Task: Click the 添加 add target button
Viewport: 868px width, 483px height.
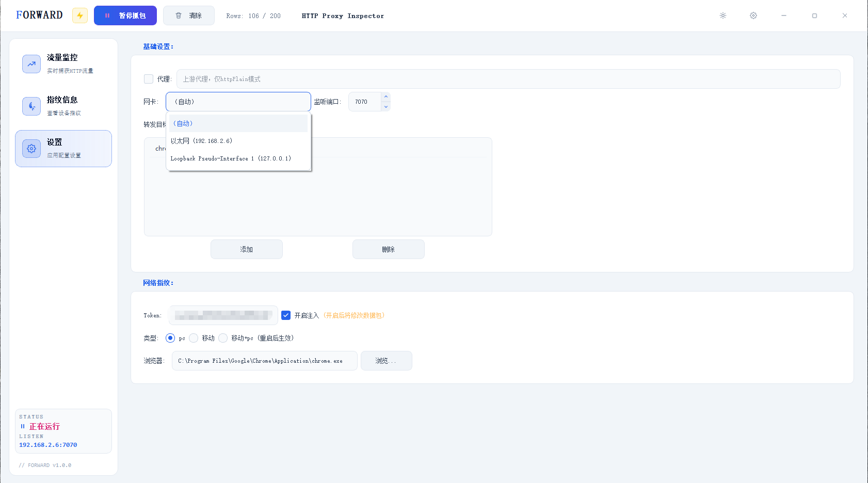Action: [x=247, y=249]
